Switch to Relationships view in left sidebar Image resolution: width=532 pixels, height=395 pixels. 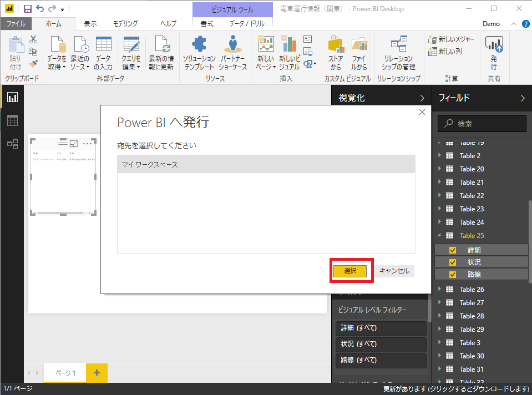point(13,144)
